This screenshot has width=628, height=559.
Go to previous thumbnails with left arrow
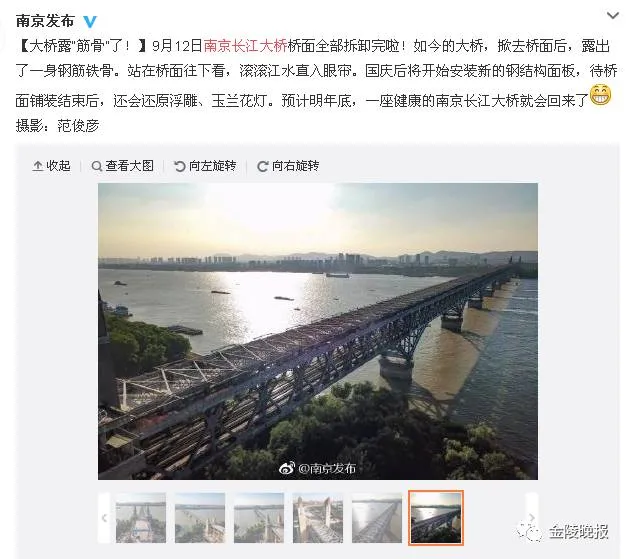point(105,518)
